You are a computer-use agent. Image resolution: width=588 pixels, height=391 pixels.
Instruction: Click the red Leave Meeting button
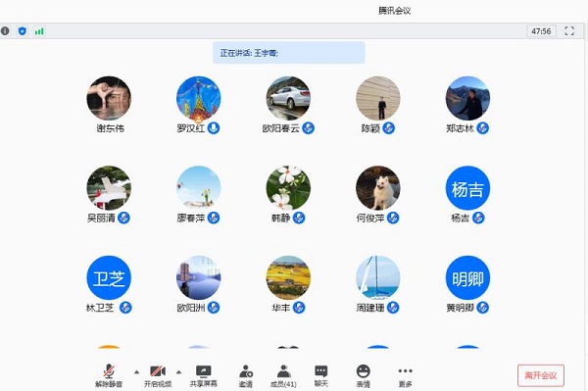pos(541,375)
